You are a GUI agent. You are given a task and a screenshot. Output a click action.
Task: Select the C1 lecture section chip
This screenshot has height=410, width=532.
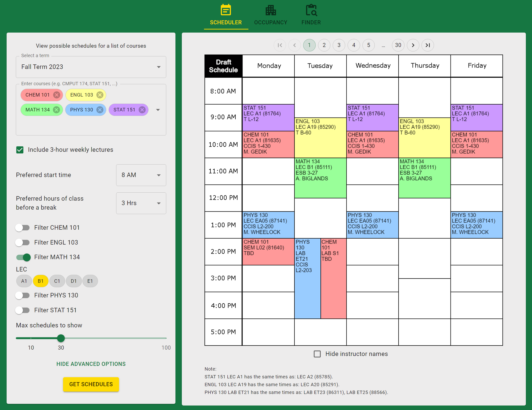(57, 281)
